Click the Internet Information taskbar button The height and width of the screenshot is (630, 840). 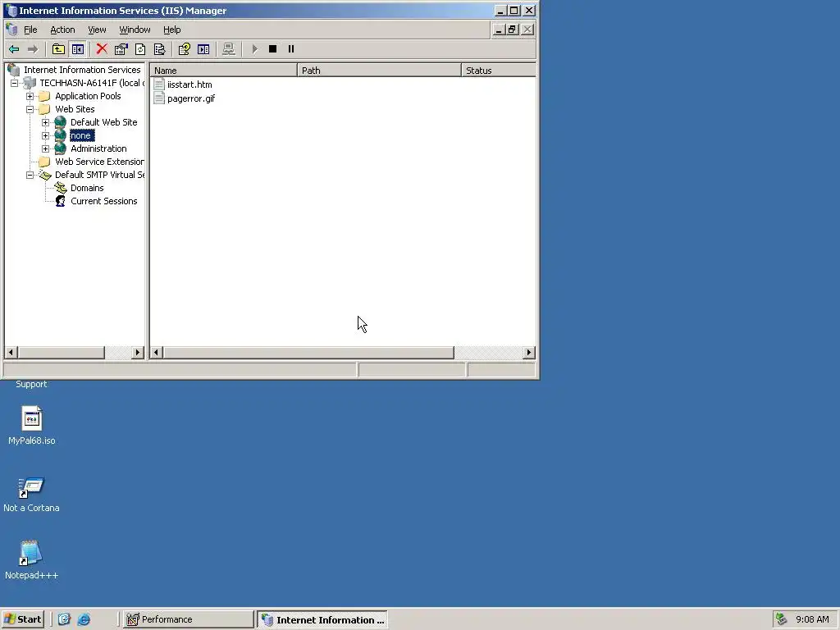(322, 619)
